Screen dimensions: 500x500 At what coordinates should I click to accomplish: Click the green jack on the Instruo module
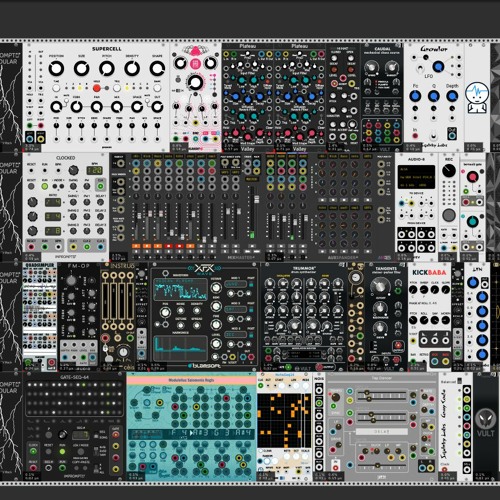point(130,338)
